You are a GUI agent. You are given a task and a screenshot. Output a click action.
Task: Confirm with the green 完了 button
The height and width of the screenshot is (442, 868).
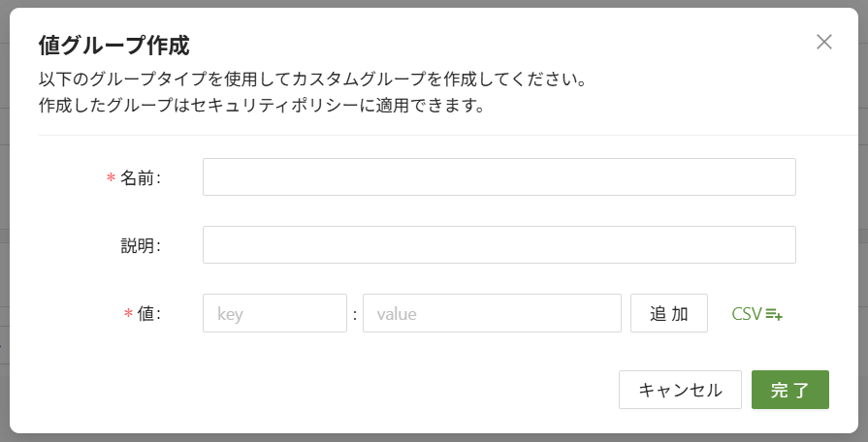pos(789,390)
